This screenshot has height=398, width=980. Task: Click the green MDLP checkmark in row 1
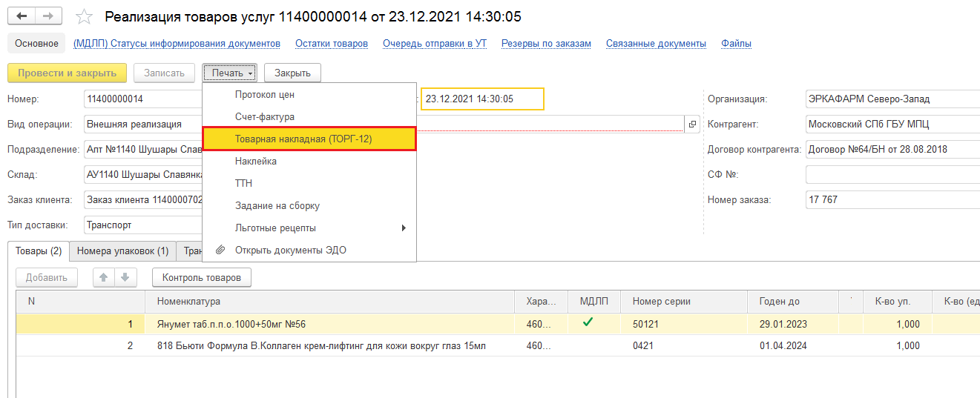pyautogui.click(x=587, y=323)
